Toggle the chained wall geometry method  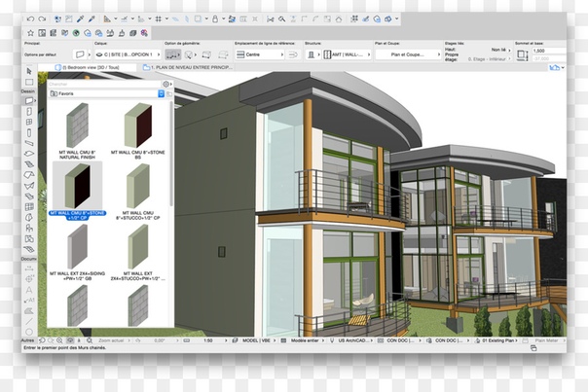click(173, 54)
